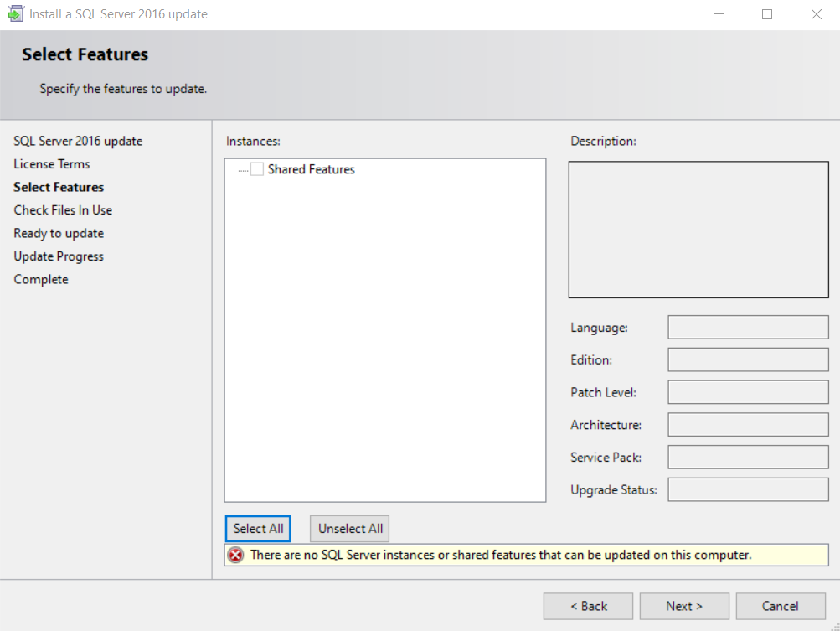This screenshot has width=840, height=631.
Task: Click the Upgrade Status field
Action: [x=749, y=489]
